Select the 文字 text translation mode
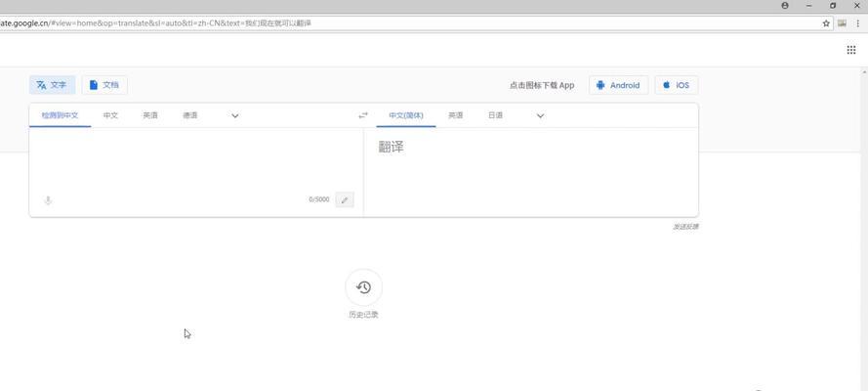The width and height of the screenshot is (868, 391). (x=52, y=85)
